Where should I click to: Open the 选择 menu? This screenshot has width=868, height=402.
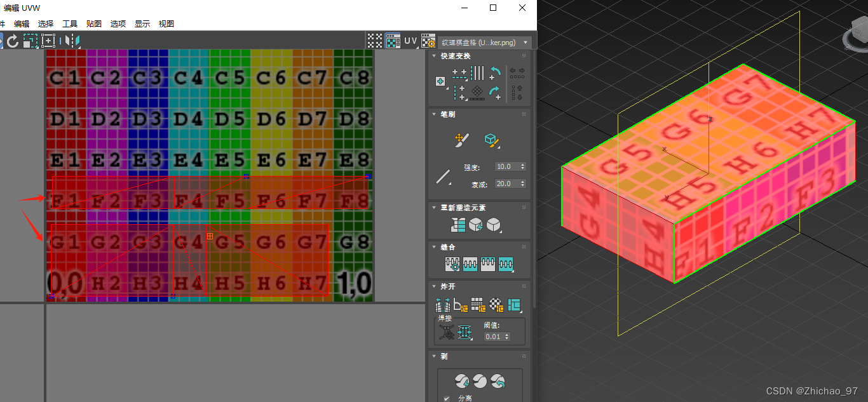[46, 23]
